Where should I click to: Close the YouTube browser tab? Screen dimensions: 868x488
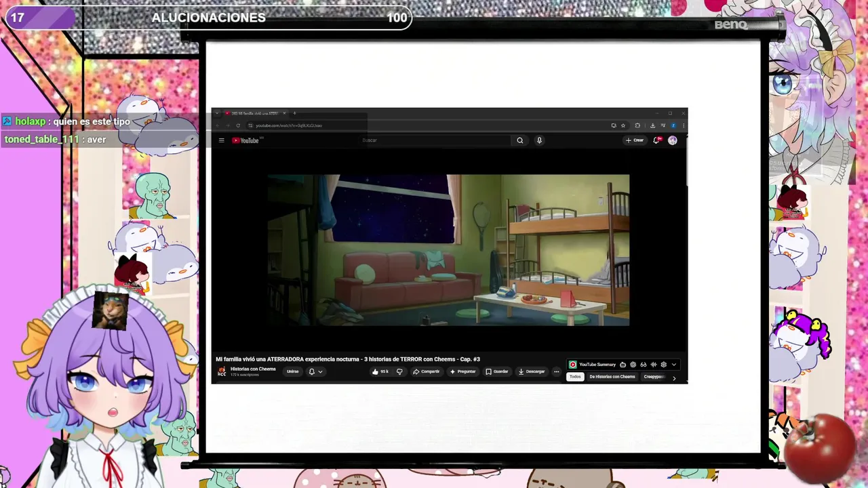[284, 113]
